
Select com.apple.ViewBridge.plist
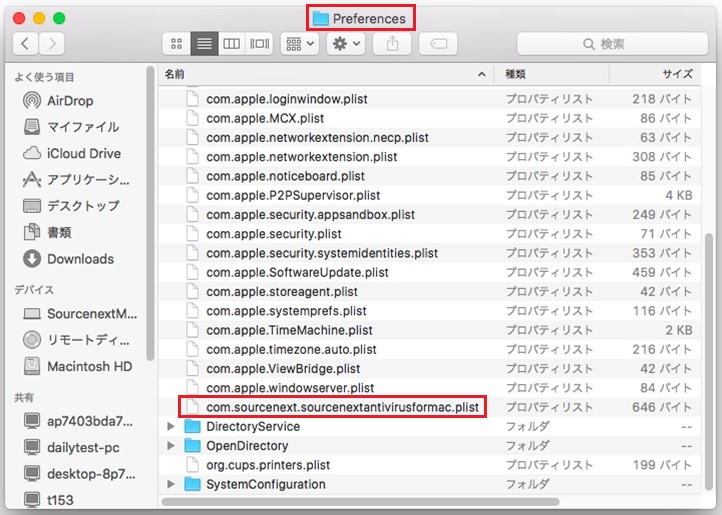283,369
